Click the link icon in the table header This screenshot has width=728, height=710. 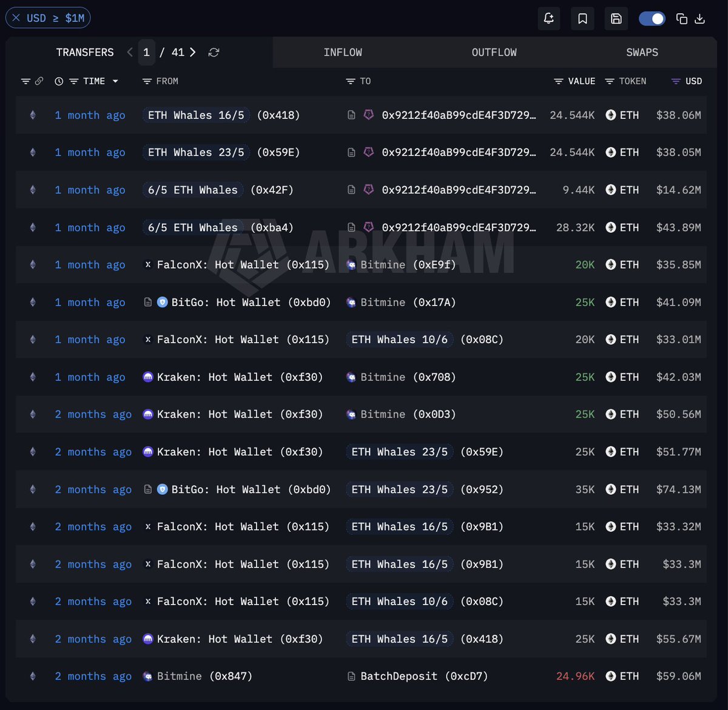coord(39,81)
